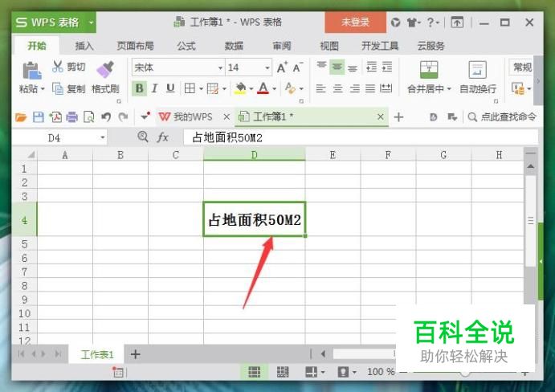Align text to bottom
This screenshot has width=555, height=392.
353,67
